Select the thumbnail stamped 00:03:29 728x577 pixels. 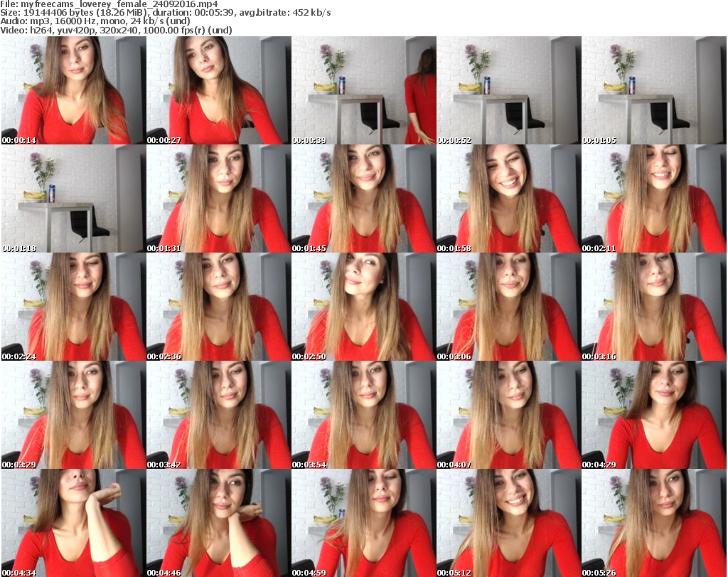73,415
